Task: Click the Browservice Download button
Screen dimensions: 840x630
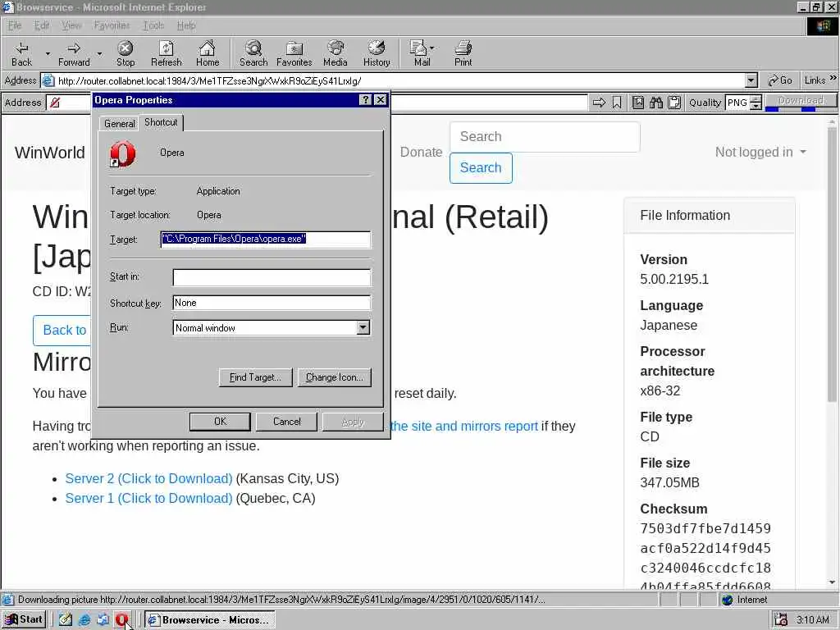Action: [x=801, y=101]
